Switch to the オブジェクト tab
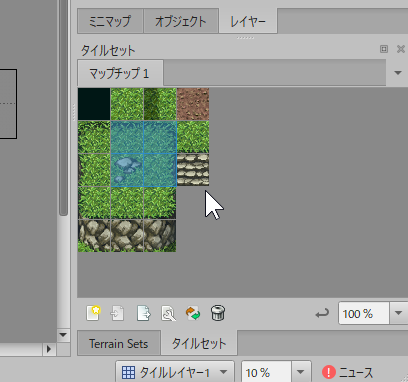The width and height of the screenshot is (408, 382). tap(181, 21)
